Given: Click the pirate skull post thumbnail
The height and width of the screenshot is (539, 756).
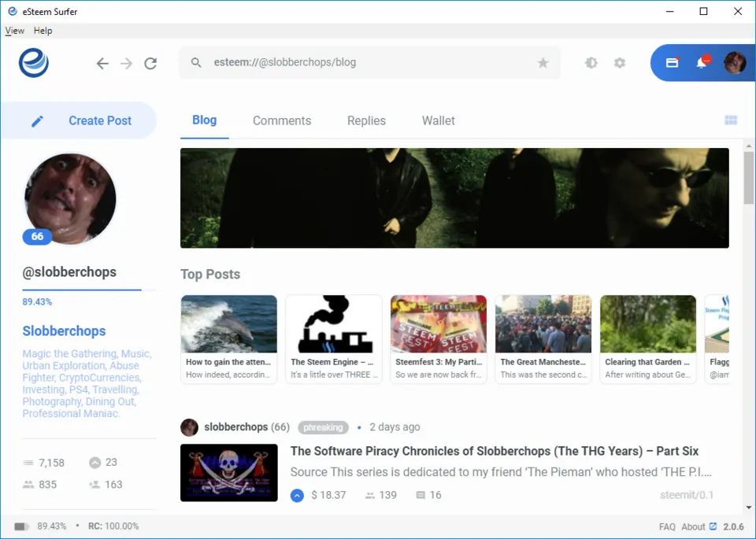Looking at the screenshot, I should pyautogui.click(x=229, y=473).
